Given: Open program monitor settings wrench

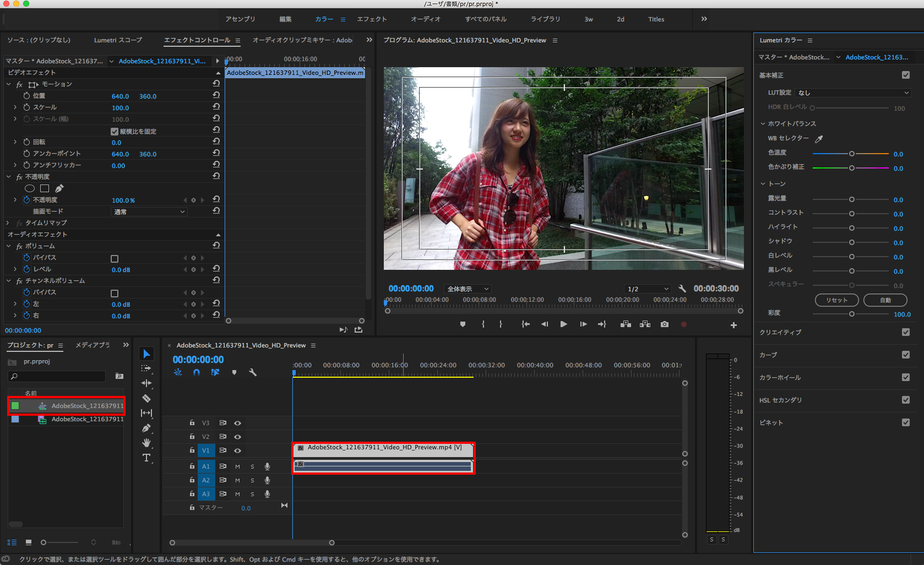Looking at the screenshot, I should [x=682, y=289].
